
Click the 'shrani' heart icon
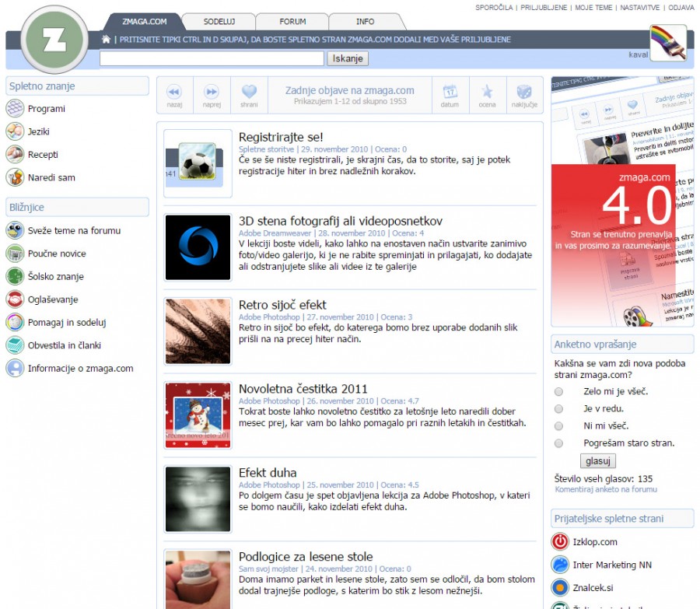pyautogui.click(x=248, y=92)
